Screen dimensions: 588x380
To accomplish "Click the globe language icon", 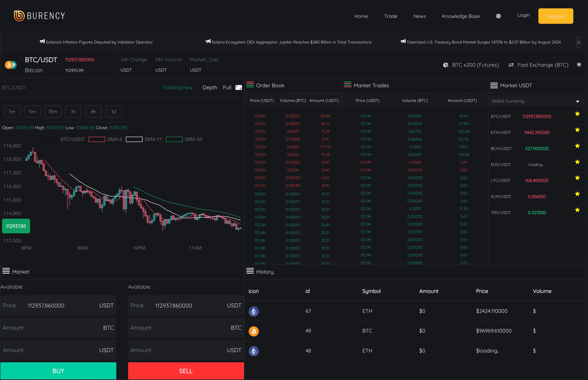I will (x=498, y=16).
